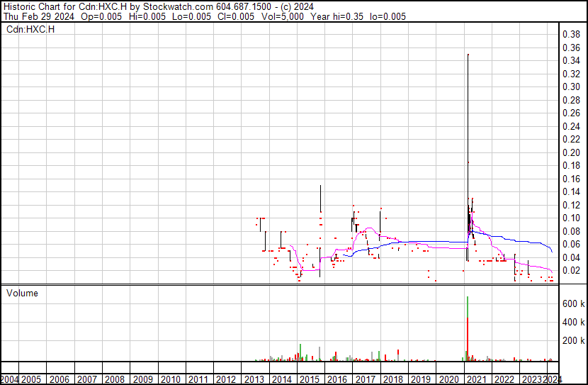
Task: Click the '600 k' volume axis label
Action: tap(573, 303)
